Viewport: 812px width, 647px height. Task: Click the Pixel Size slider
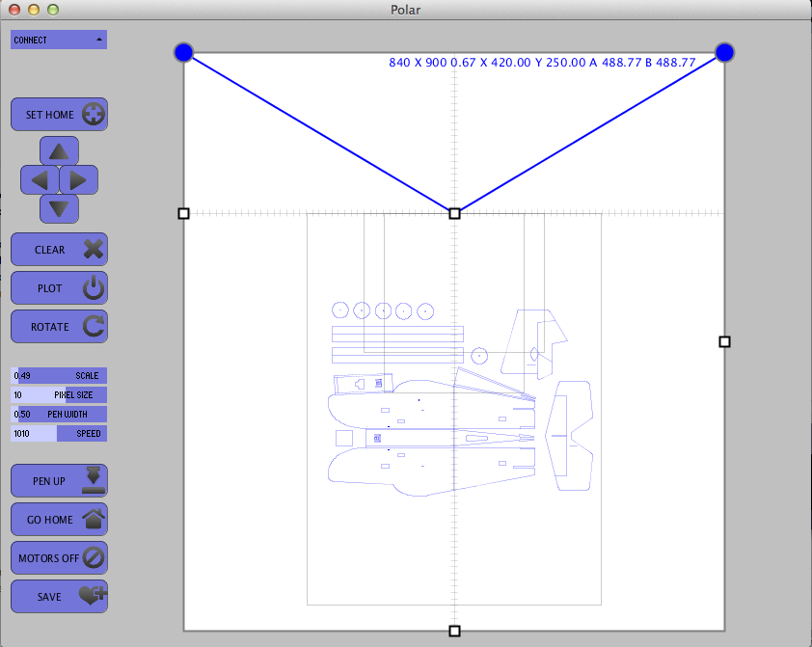59,395
